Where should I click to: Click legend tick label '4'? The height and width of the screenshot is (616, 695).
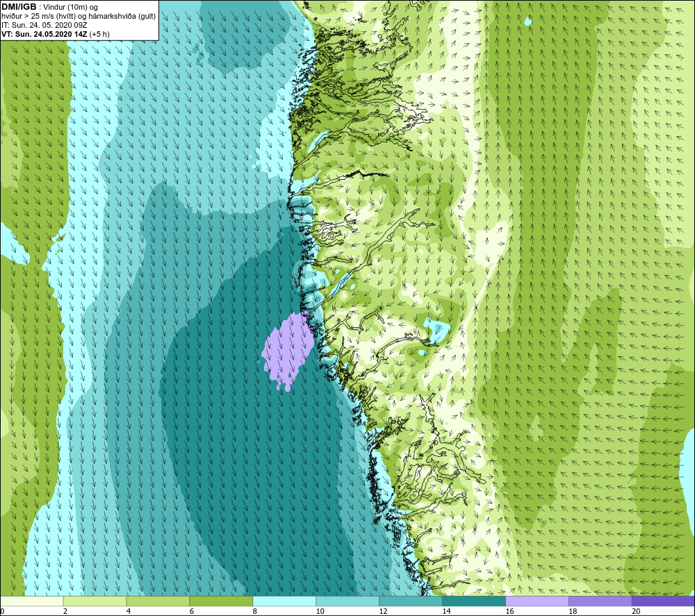(129, 612)
